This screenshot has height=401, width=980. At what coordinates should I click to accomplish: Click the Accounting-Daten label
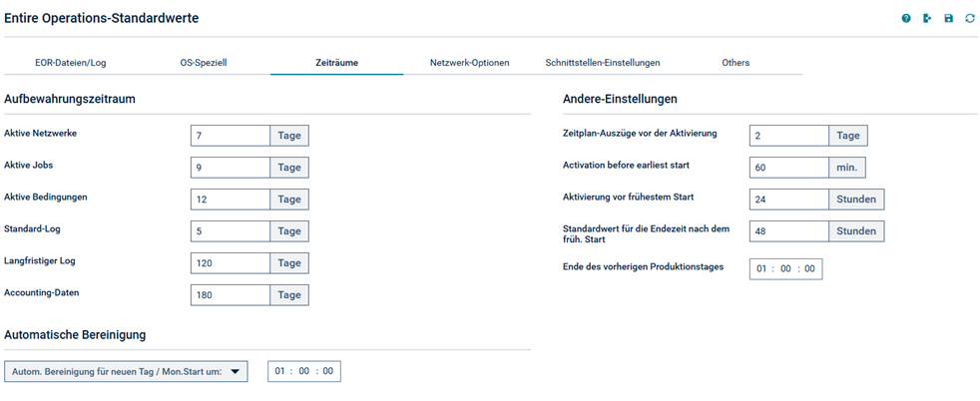tap(41, 292)
